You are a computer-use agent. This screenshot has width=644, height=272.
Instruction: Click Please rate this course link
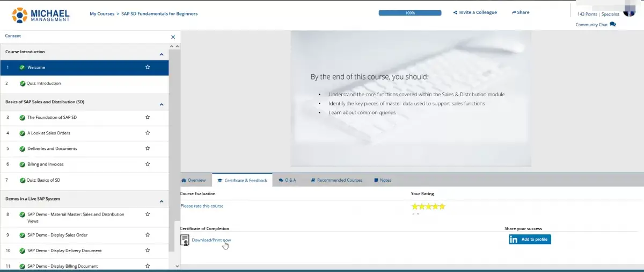[x=202, y=206]
